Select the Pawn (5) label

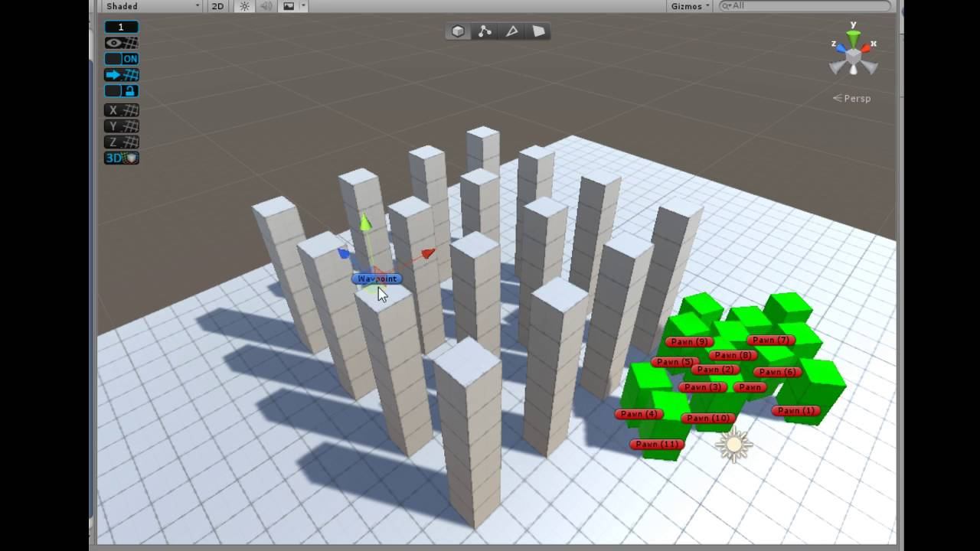point(675,362)
